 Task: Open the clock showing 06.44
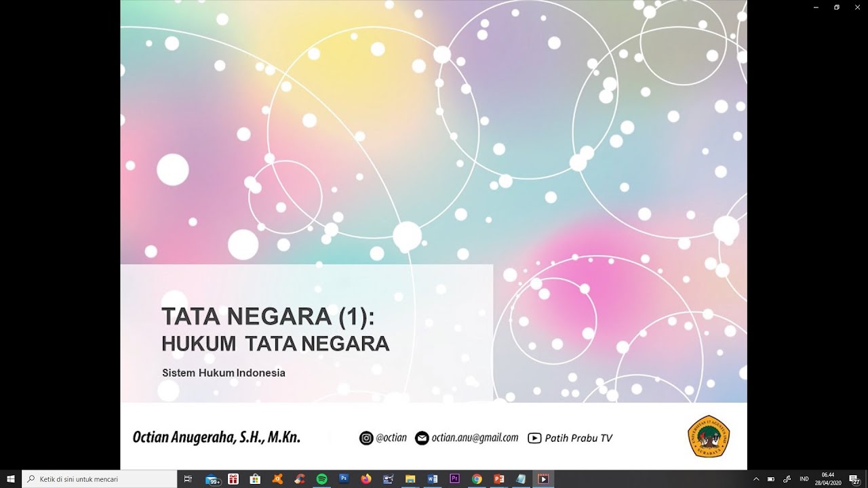(x=828, y=479)
